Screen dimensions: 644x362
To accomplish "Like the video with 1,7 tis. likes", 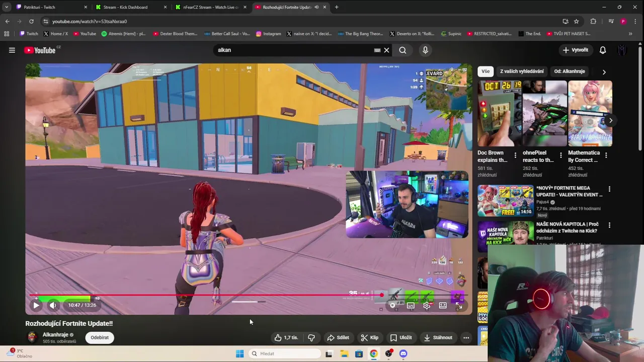I will click(x=286, y=337).
